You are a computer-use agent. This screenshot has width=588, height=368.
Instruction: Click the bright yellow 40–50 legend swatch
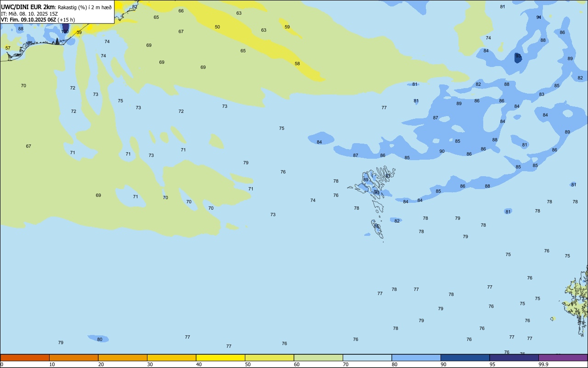(220, 357)
